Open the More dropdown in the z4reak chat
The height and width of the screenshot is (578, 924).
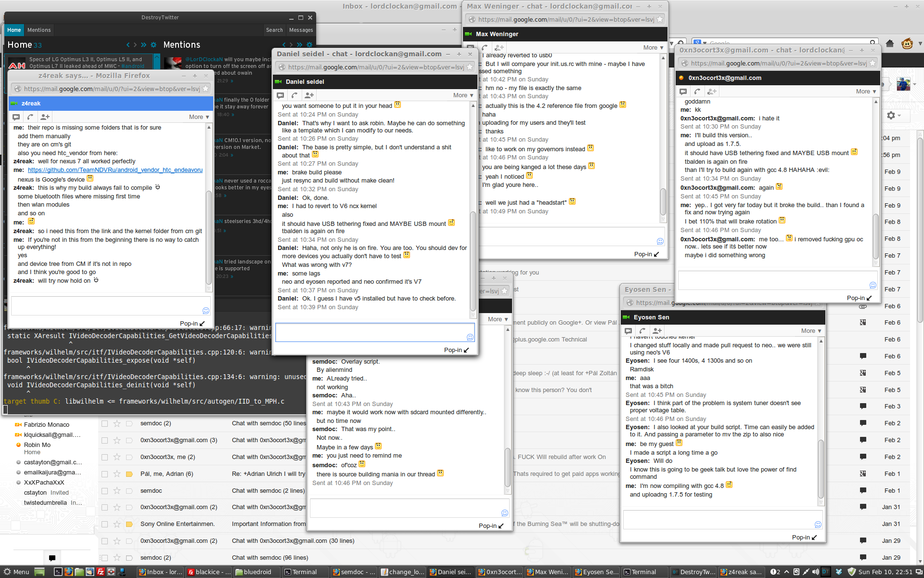tap(199, 117)
